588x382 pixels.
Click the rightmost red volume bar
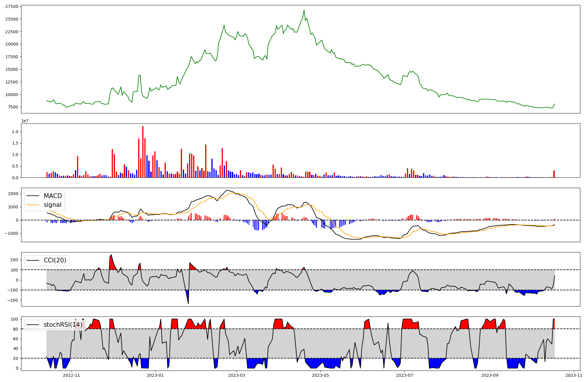(554, 174)
